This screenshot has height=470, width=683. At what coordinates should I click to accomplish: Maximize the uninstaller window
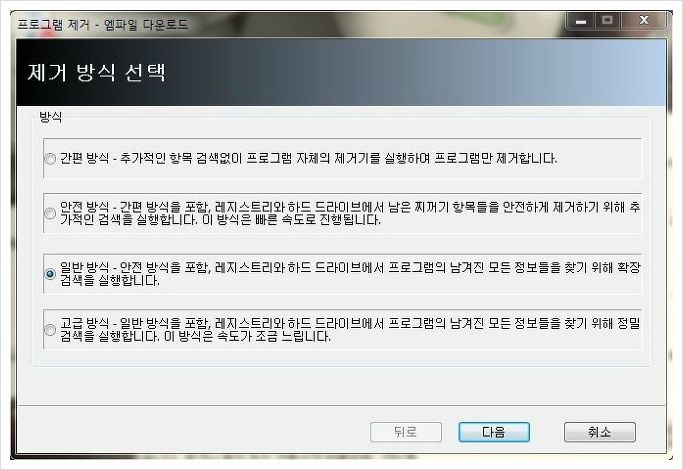[607, 20]
